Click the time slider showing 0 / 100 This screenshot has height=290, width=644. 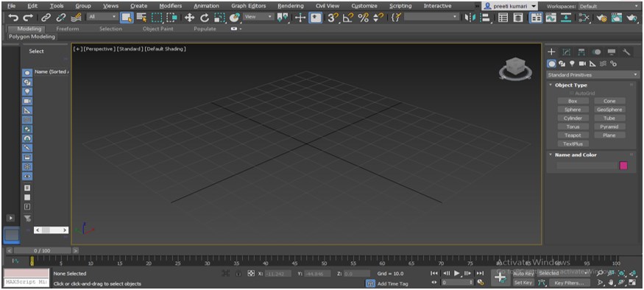click(43, 250)
